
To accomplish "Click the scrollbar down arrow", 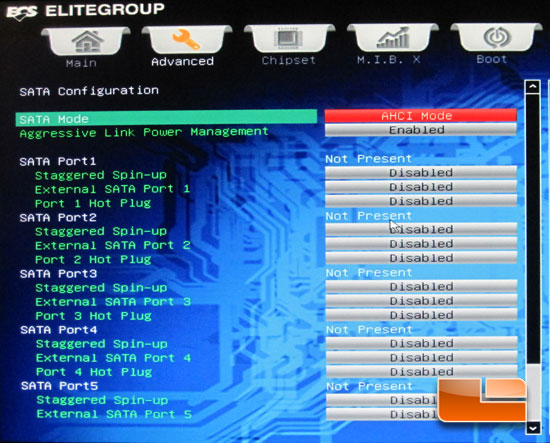I will tap(533, 428).
